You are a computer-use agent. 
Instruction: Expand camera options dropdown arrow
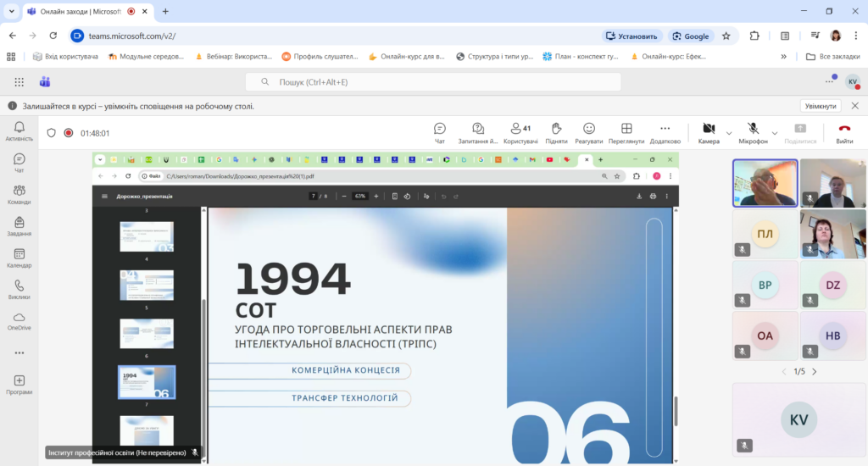pyautogui.click(x=729, y=133)
